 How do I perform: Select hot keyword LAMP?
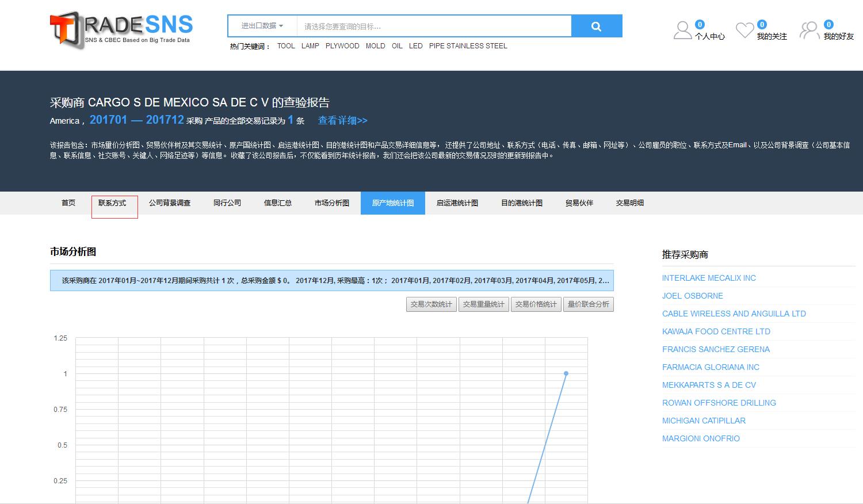310,46
